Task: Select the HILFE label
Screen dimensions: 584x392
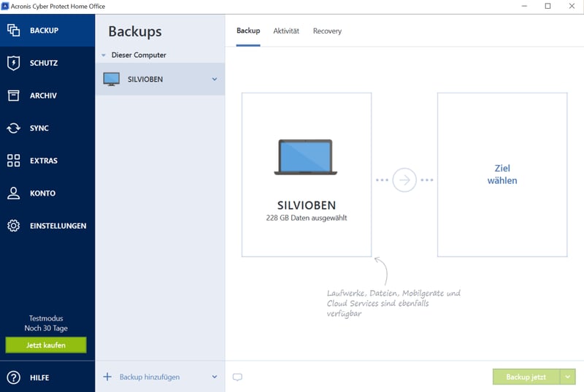Action: click(39, 377)
